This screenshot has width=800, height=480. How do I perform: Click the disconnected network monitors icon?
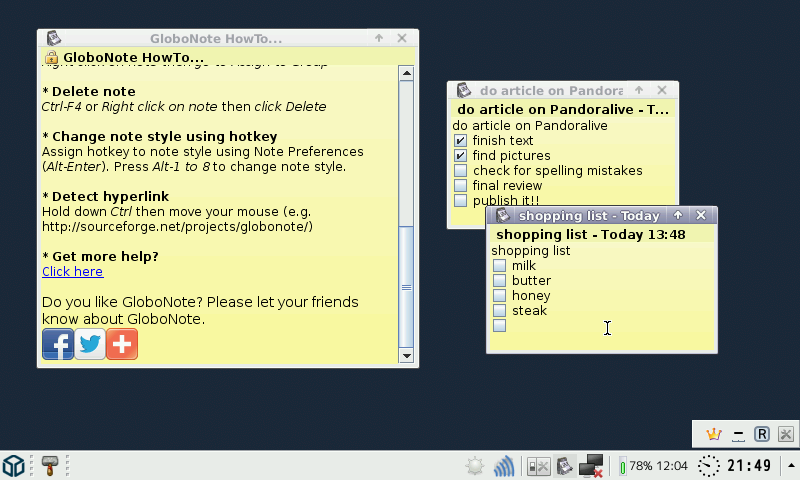coord(591,466)
